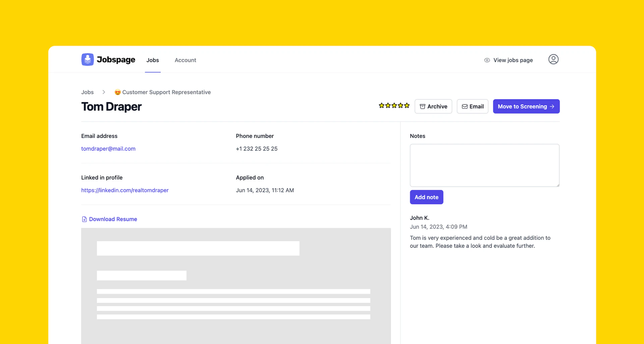Toggle the first rating star for Tom Draper
The image size is (644, 344).
tap(381, 105)
